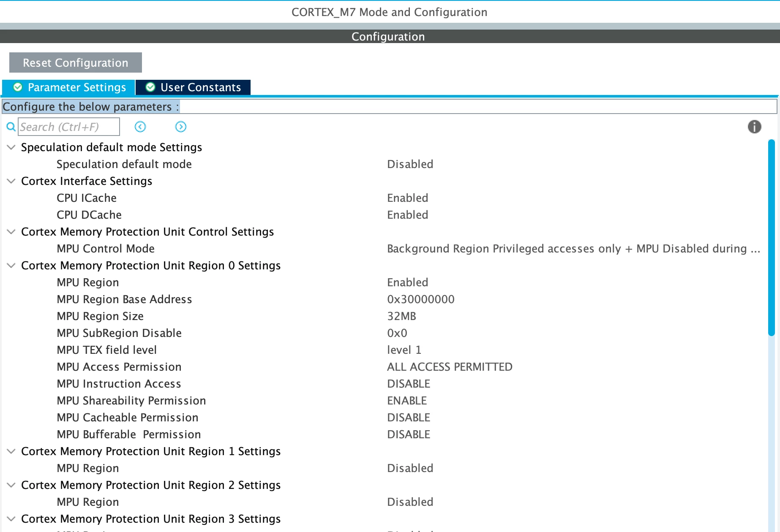780x532 pixels.
Task: Select MPU TEX field level label
Action: click(107, 350)
